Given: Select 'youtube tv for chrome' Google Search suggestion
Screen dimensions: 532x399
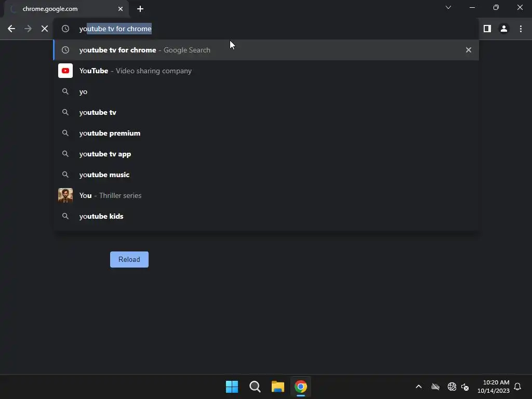Looking at the screenshot, I should coord(266,50).
